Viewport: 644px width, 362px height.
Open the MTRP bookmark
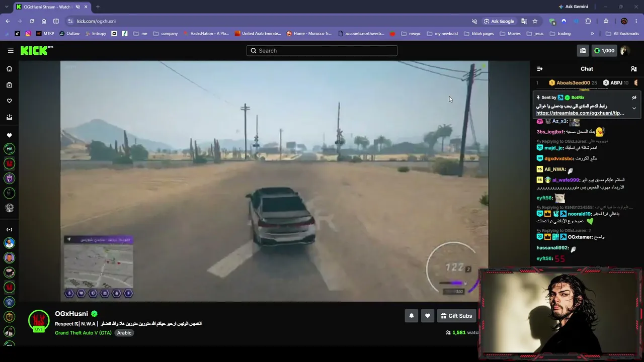pyautogui.click(x=45, y=34)
